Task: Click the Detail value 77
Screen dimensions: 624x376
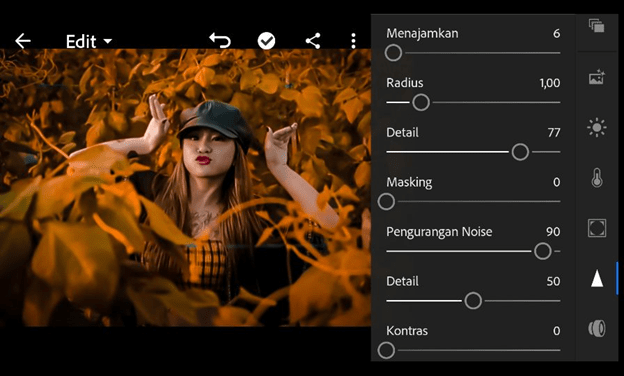Action: 554,132
